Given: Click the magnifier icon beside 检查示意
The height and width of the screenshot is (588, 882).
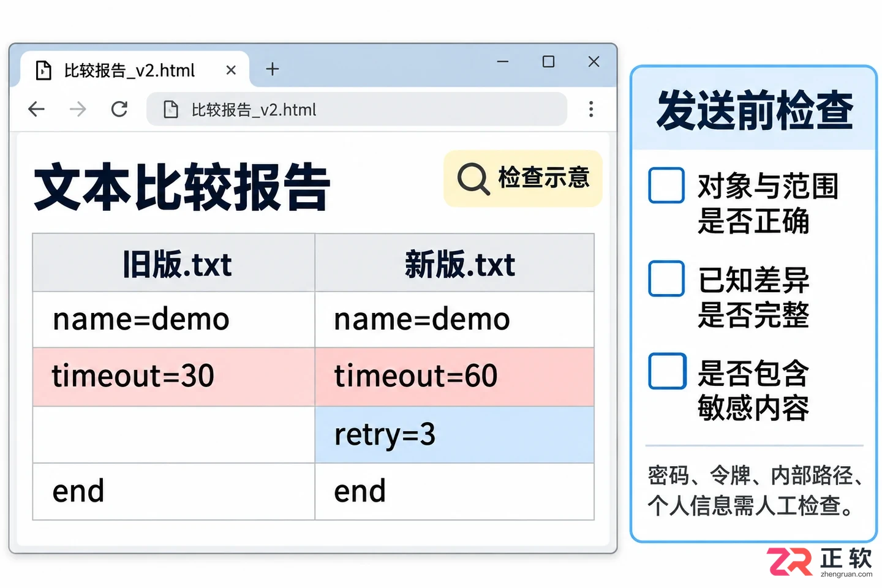Looking at the screenshot, I should point(473,179).
